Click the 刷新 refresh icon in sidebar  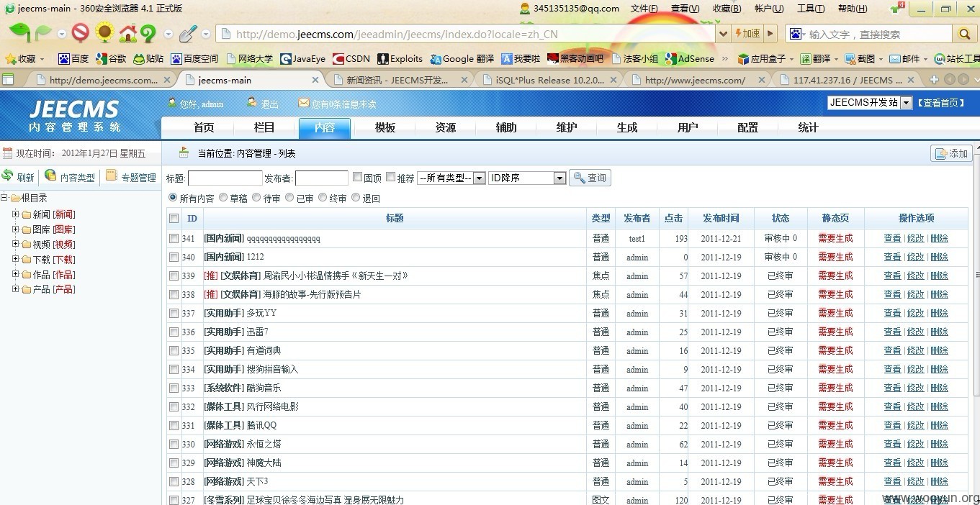pyautogui.click(x=8, y=176)
